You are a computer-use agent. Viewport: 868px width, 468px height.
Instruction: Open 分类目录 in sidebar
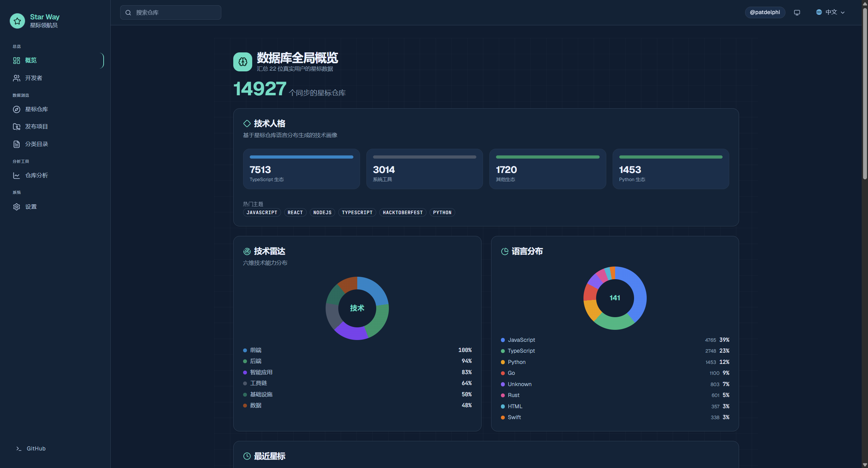[56, 144]
